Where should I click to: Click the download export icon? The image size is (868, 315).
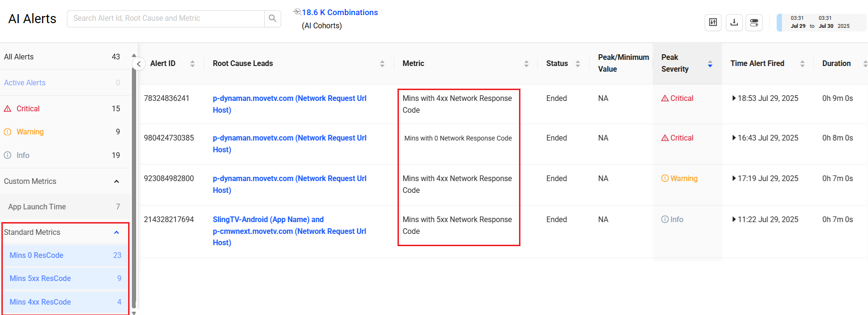734,23
